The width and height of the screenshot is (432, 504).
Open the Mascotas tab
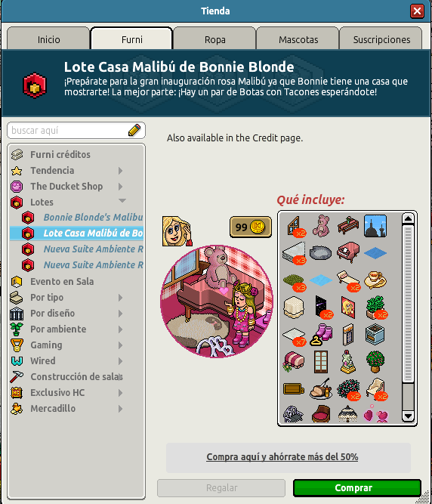[x=298, y=39]
